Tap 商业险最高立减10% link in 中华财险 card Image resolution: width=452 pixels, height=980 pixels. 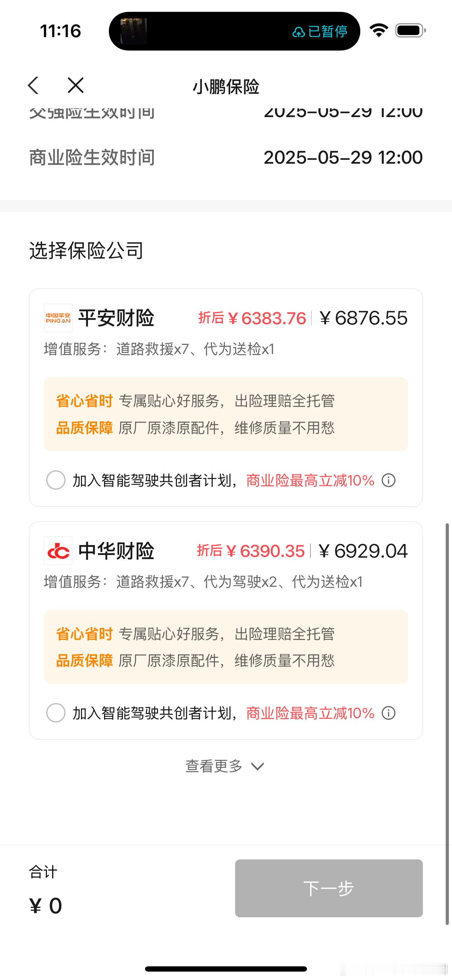pos(310,713)
